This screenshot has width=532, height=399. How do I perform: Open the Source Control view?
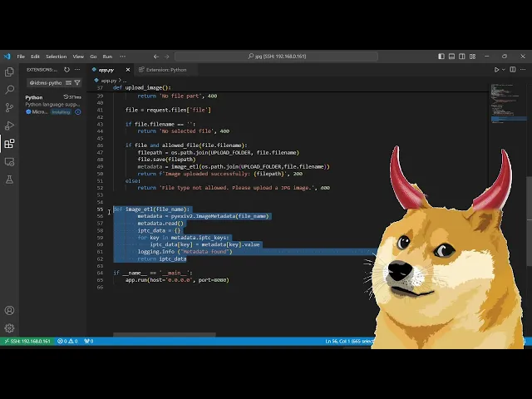9,108
